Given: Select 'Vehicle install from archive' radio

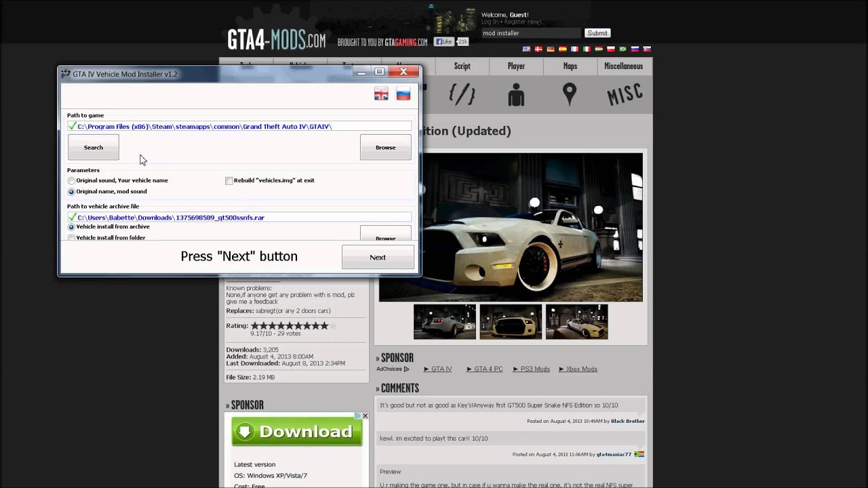Looking at the screenshot, I should pyautogui.click(x=71, y=227).
